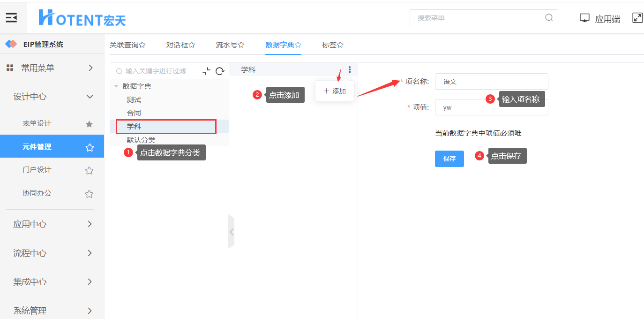644x319 pixels.
Task: Click the collapse-all icon in tree panel
Action: [206, 71]
